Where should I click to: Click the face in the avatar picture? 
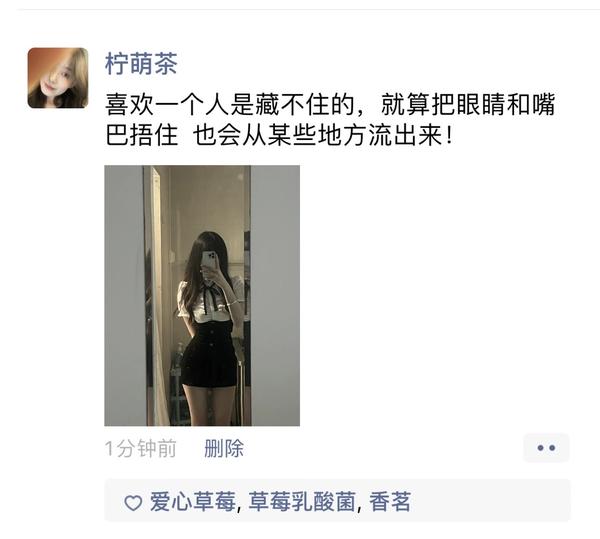(x=52, y=82)
